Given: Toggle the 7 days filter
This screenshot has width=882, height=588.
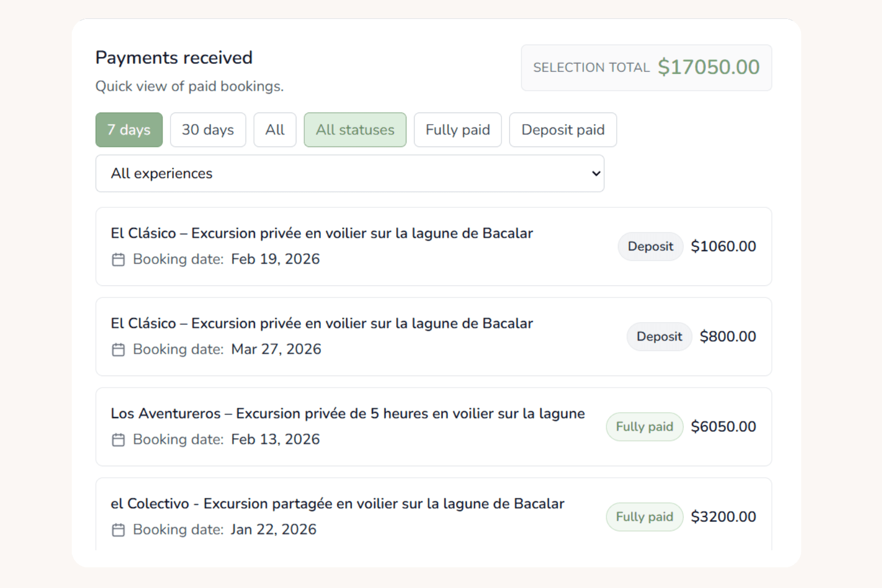Looking at the screenshot, I should click(x=129, y=130).
